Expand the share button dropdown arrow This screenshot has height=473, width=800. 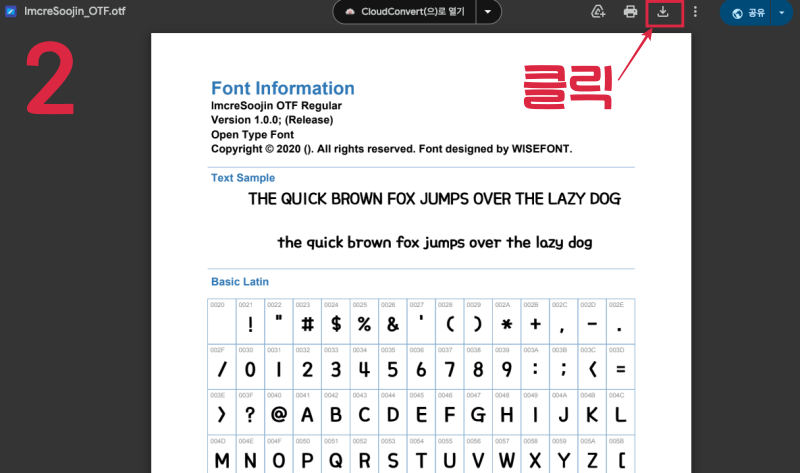click(x=782, y=13)
